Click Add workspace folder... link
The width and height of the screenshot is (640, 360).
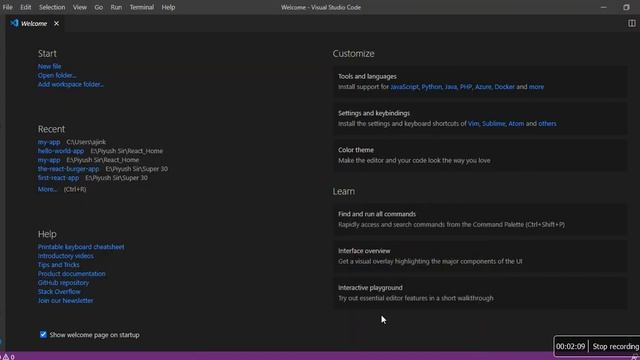[x=71, y=84]
